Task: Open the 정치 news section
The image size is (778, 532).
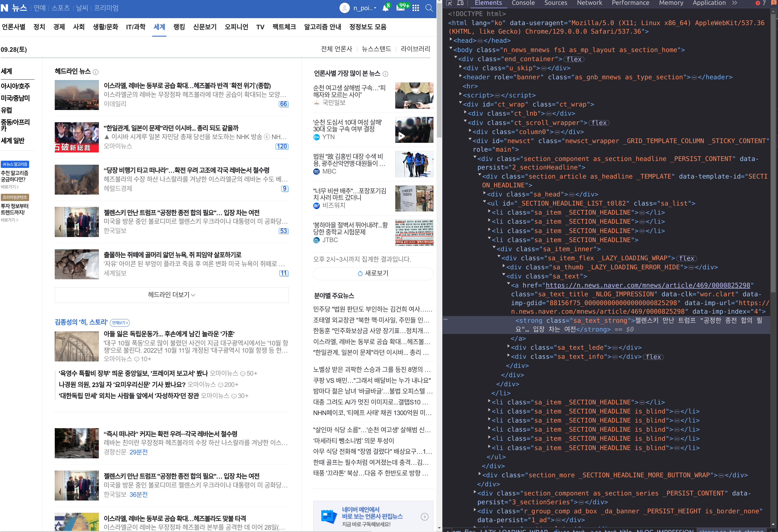Action: (x=39, y=27)
